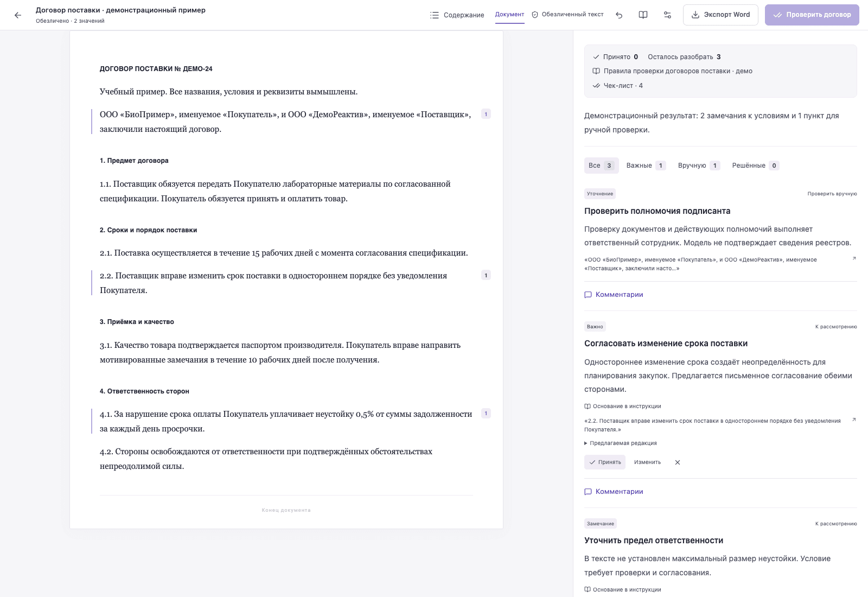This screenshot has width=868, height=597.
Task: Open Основание в инструкции under срока поставки card
Action: pos(623,407)
